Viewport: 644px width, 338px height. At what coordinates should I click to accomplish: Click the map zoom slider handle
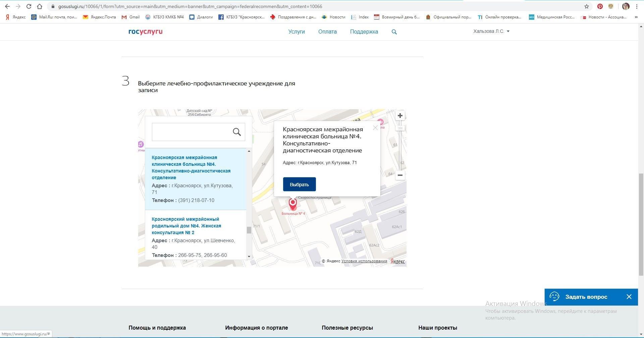point(400,128)
